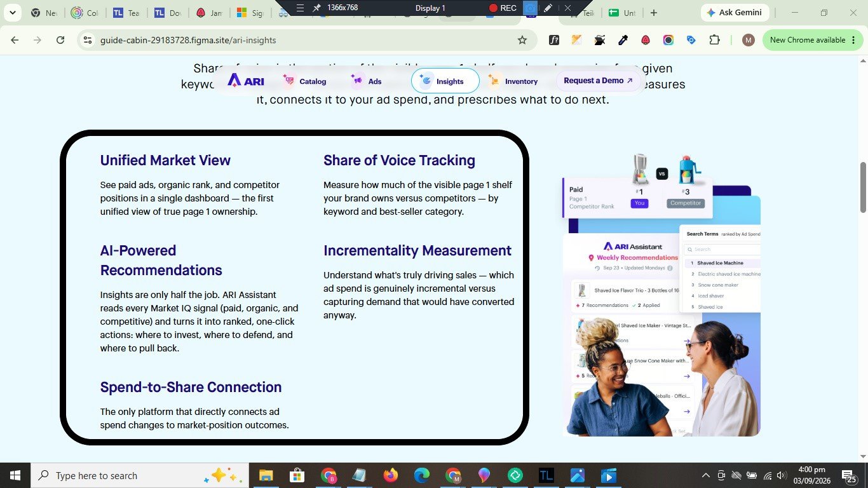Go back with the browser back arrow

click(15, 40)
